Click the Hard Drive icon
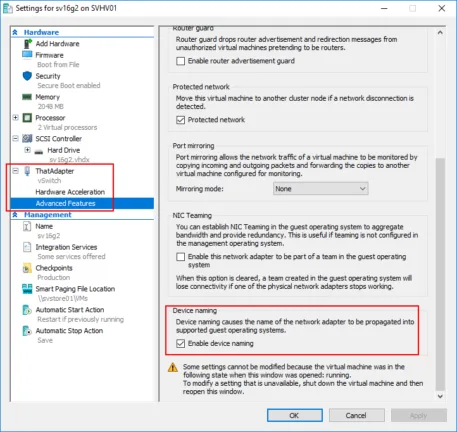The height and width of the screenshot is (432, 457). click(39, 151)
